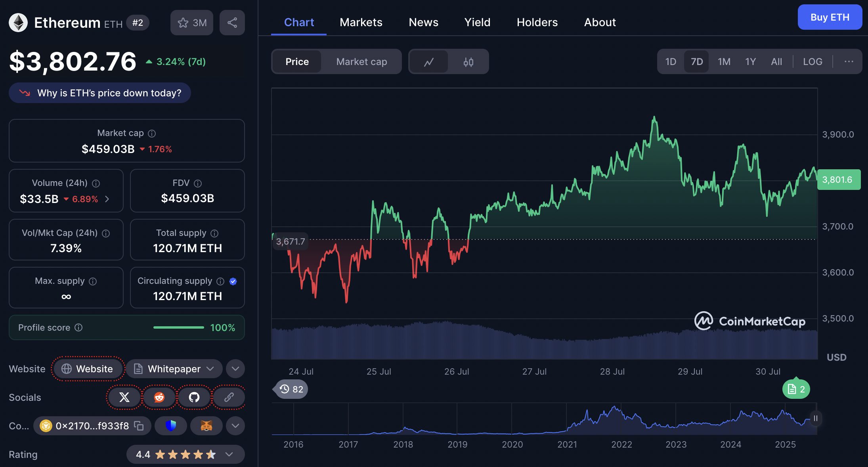Click Why is ETH's price down today?

tap(100, 93)
